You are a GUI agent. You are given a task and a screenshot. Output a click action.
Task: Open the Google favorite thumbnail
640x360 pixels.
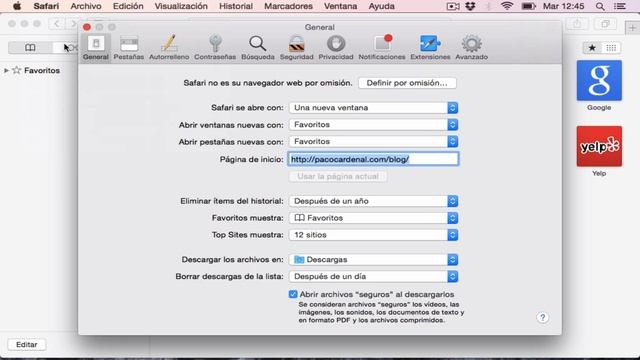point(599,80)
